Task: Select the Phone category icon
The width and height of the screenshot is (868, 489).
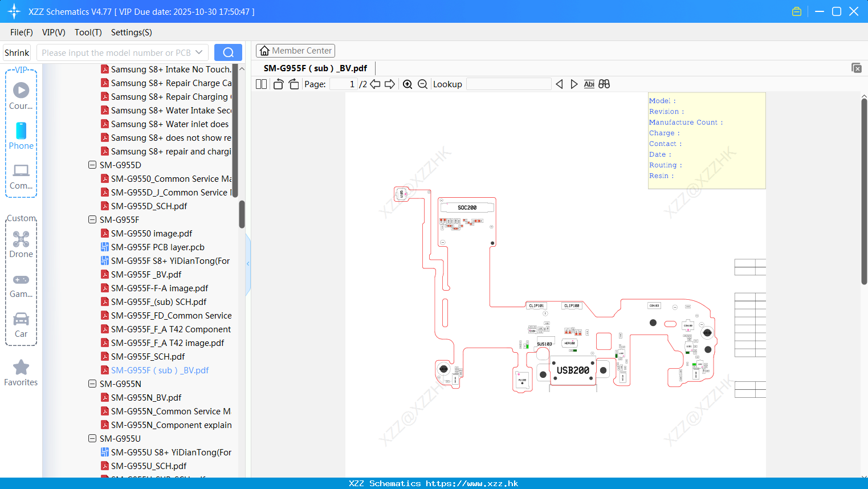Action: point(21,136)
